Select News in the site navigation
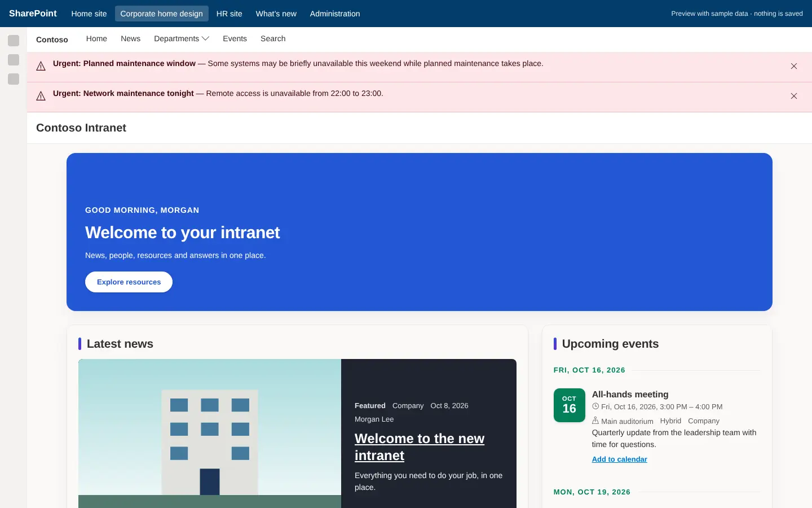 [x=130, y=38]
